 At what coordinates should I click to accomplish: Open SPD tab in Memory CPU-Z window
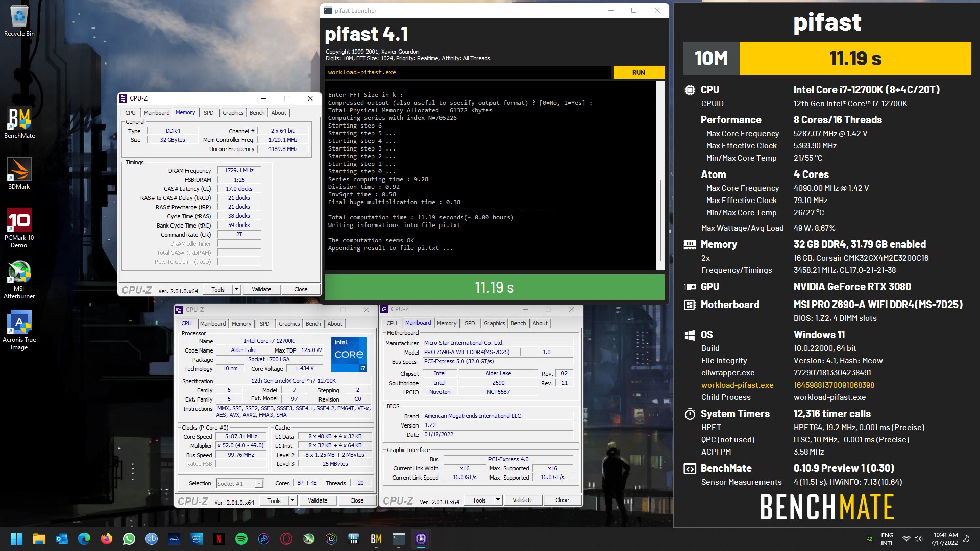[209, 113]
